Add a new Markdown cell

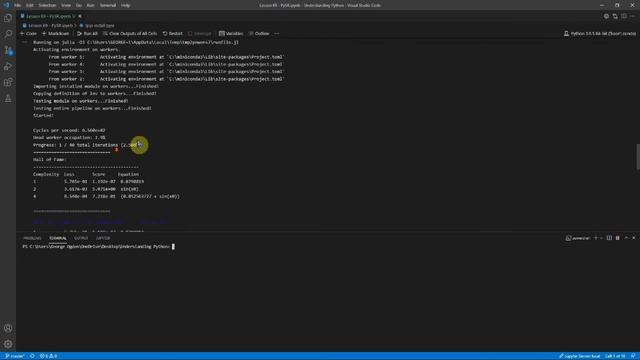pos(56,33)
